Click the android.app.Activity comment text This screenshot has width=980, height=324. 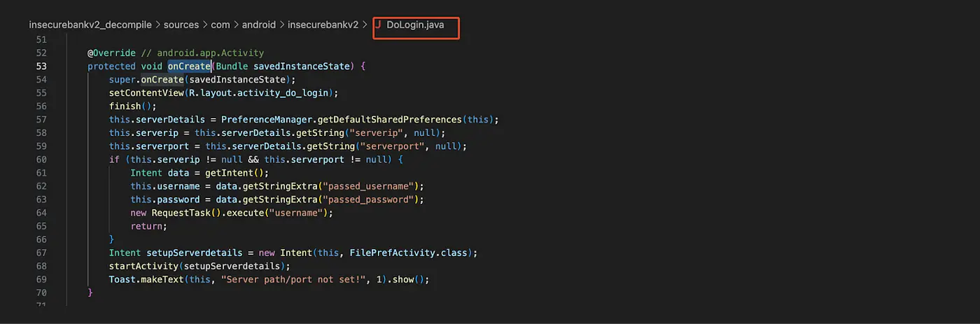pos(211,53)
